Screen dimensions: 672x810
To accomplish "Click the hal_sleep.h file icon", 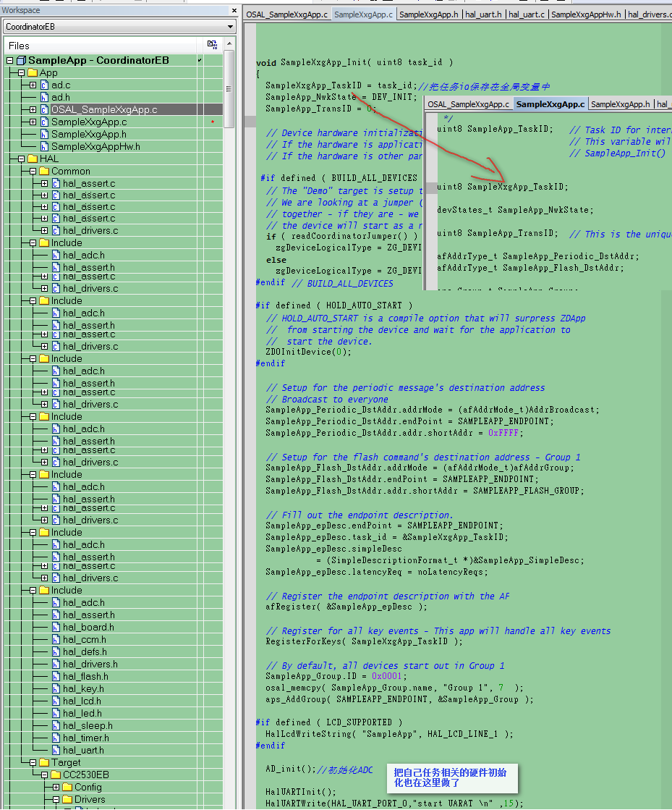I will tap(56, 726).
